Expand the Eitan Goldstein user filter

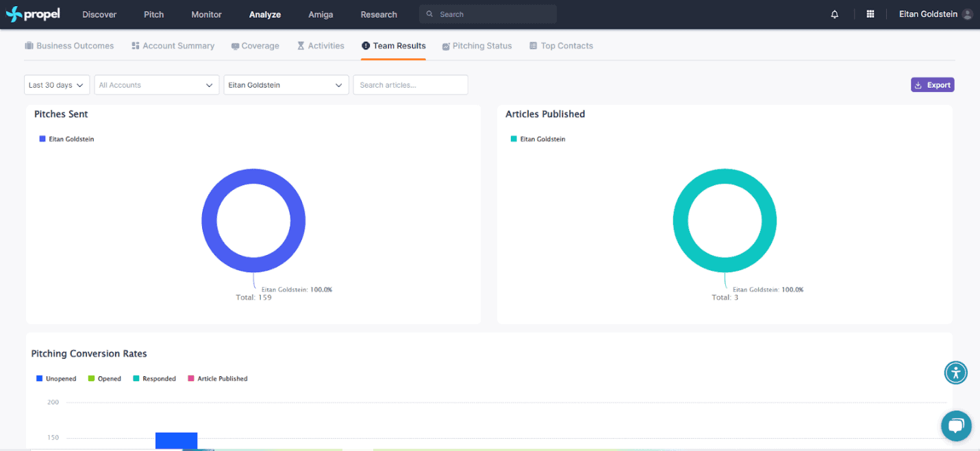(x=286, y=85)
